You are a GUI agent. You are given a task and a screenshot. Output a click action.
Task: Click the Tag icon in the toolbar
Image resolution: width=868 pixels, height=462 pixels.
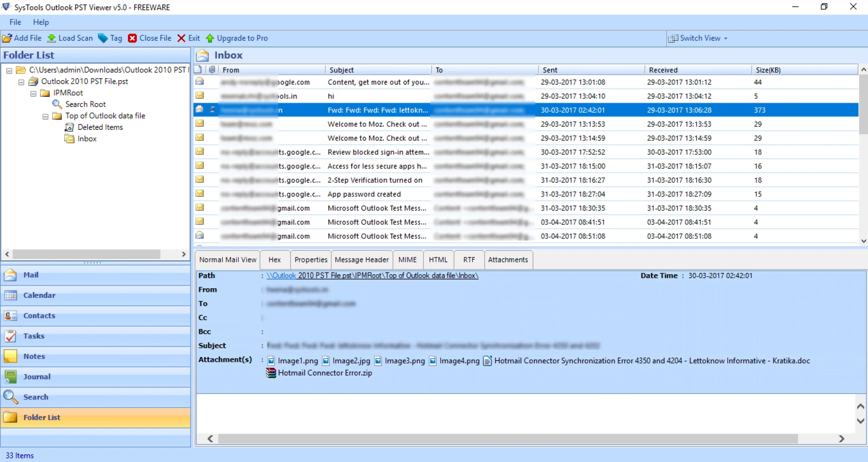[103, 38]
